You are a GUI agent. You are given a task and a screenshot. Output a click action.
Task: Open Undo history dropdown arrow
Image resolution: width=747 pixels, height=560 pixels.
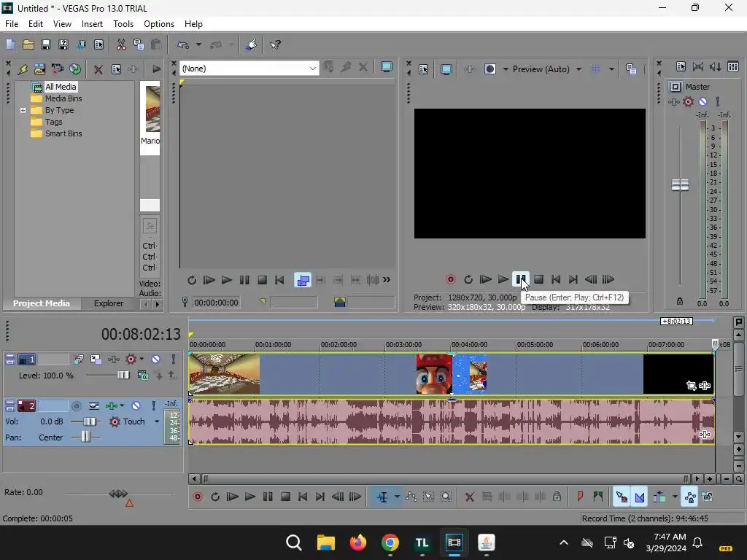click(x=198, y=44)
